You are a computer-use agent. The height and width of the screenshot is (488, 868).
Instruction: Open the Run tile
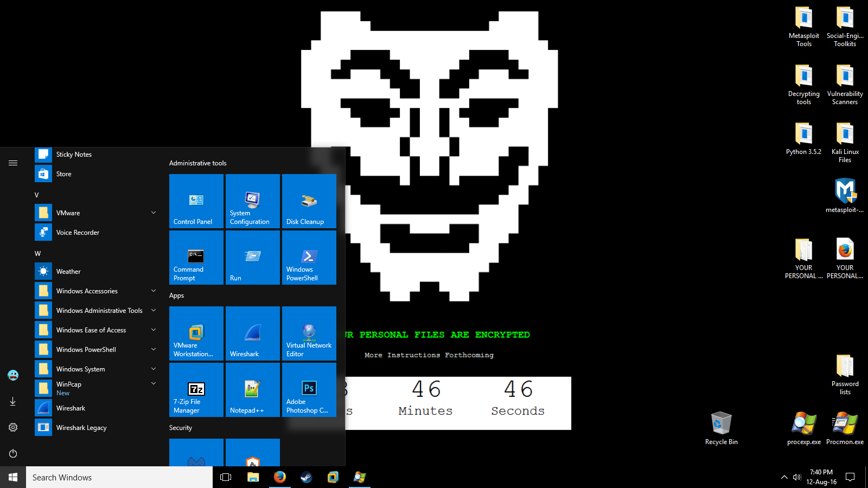pyautogui.click(x=253, y=258)
